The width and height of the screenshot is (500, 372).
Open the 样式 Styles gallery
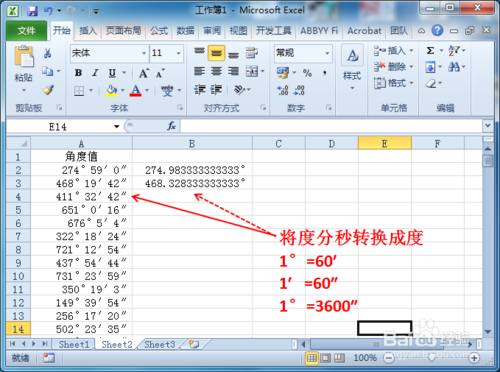352,67
